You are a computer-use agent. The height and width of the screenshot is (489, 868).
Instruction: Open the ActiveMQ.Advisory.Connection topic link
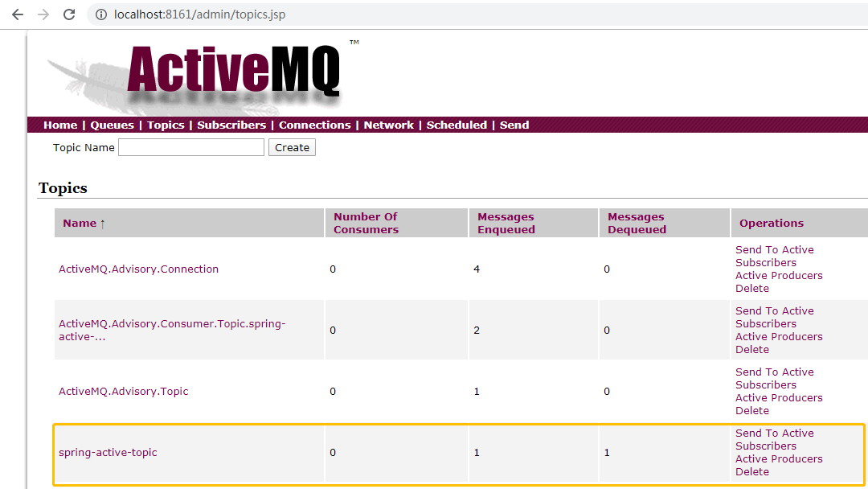(x=138, y=269)
